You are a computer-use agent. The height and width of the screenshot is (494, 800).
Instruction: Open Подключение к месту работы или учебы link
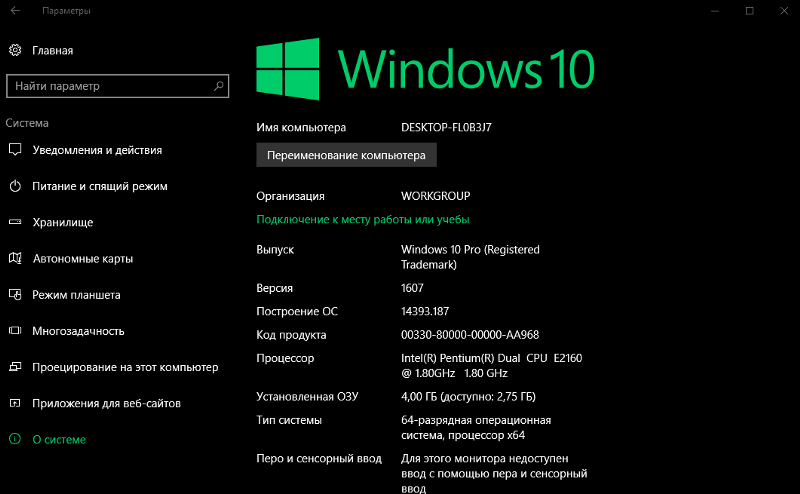[363, 219]
